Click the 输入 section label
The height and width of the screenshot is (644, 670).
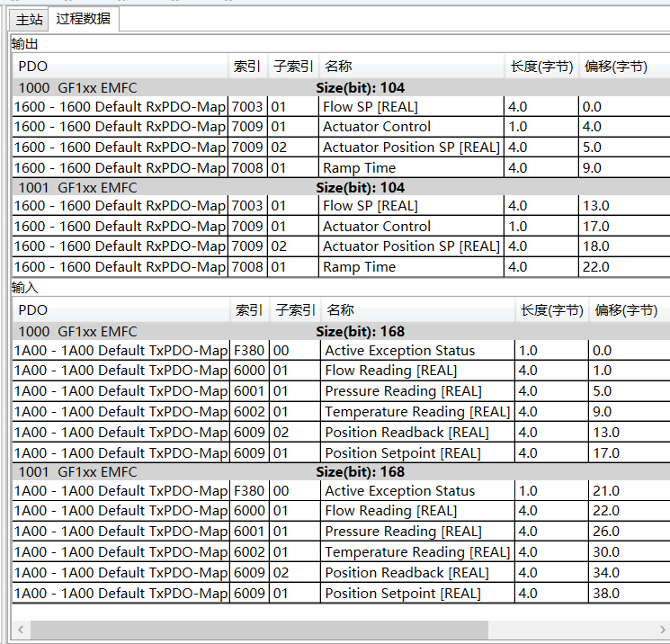click(x=25, y=288)
